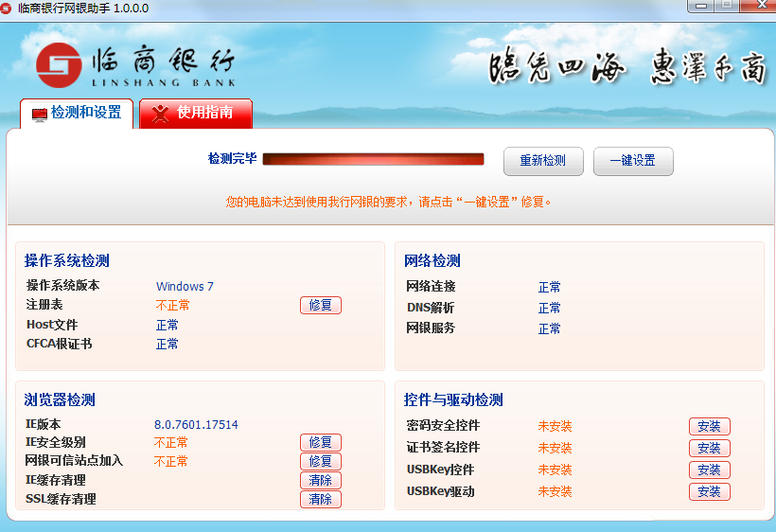The image size is (776, 532).
Task: Click the 证书签名控件 label
Action: pos(443,447)
